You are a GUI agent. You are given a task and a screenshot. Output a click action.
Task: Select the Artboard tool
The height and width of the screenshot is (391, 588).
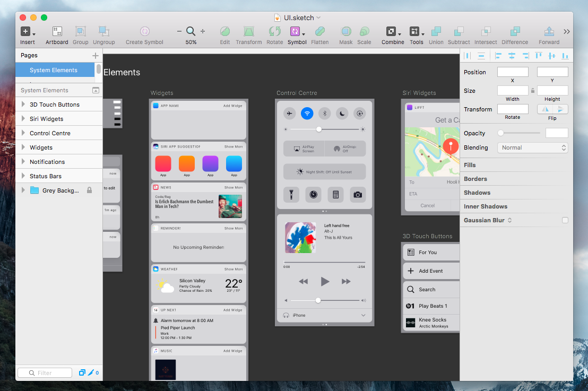[x=57, y=32]
